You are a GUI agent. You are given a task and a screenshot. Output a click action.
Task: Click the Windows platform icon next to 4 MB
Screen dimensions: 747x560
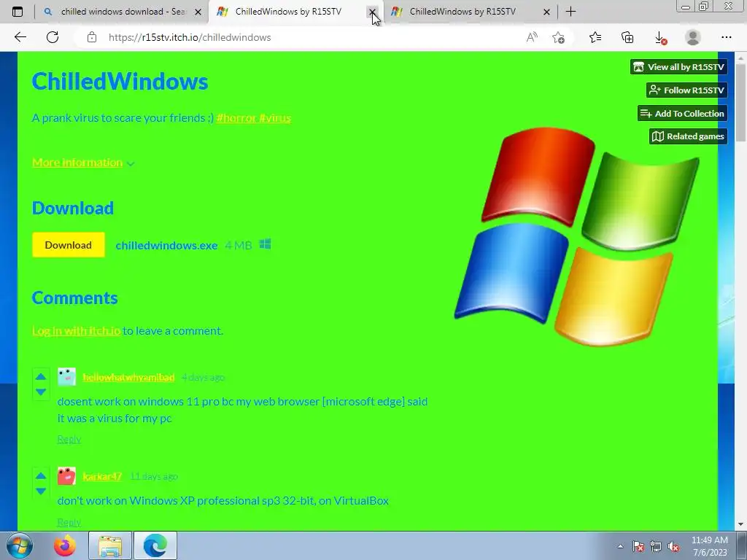[266, 244]
